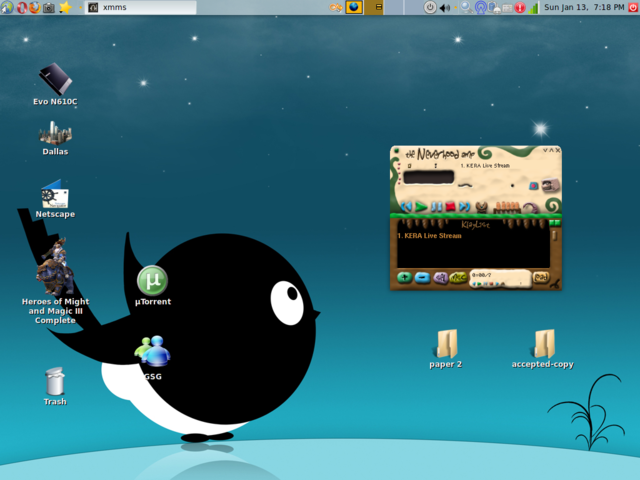Toggle the equalizer blue square button
Viewport: 640px width, 480px height.
coord(533,186)
